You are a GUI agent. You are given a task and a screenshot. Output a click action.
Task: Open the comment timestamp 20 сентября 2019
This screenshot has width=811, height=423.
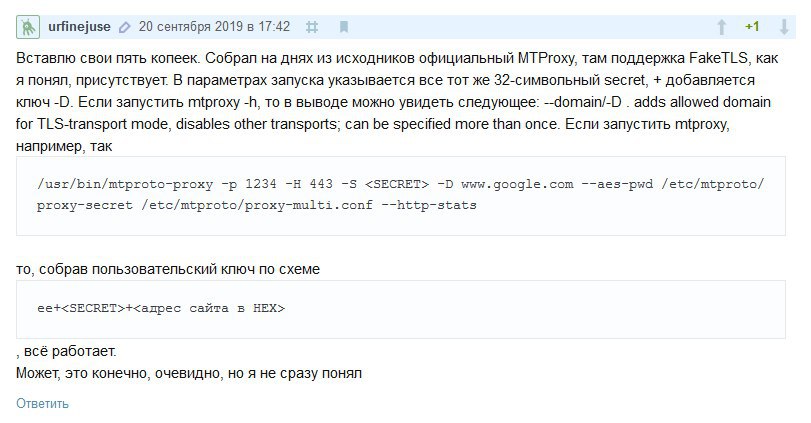[214, 25]
